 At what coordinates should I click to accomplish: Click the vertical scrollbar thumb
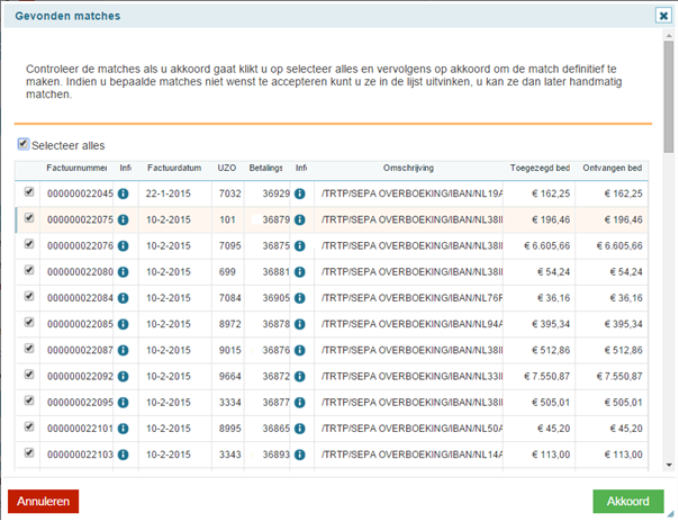click(669, 97)
